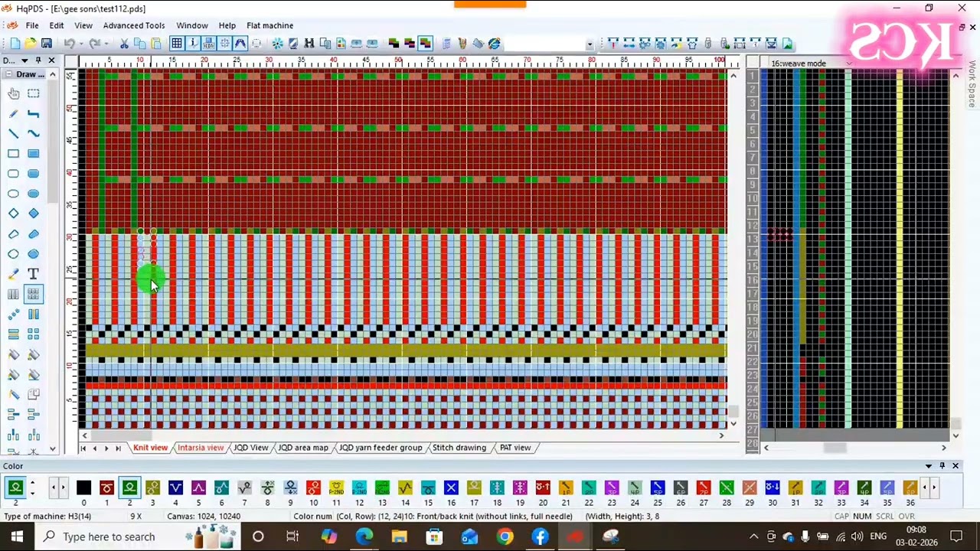Open the JQD yarn feeder group tab
This screenshot has height=551, width=980.
click(381, 448)
